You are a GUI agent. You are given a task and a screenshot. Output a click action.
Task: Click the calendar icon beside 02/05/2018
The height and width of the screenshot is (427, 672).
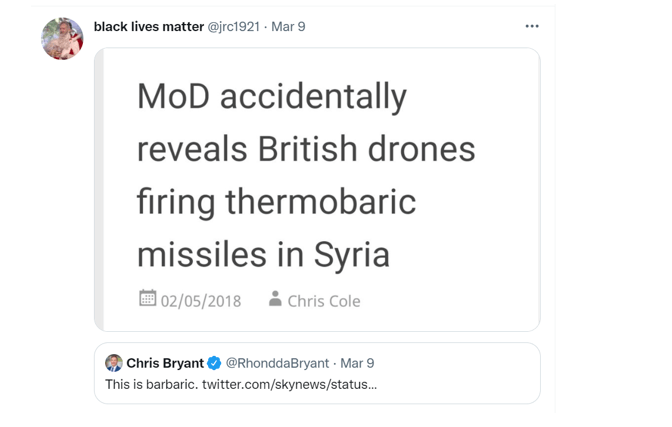click(147, 298)
